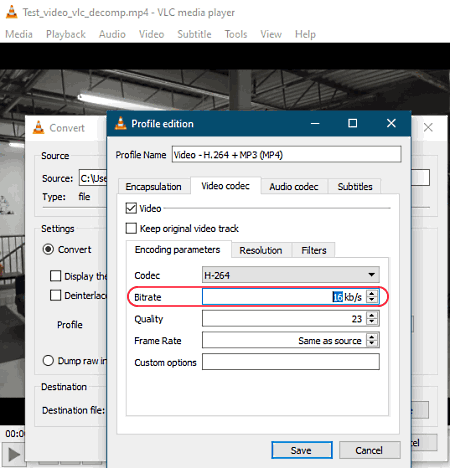The height and width of the screenshot is (468, 450).
Task: Open the Tools menu
Action: pos(236,34)
